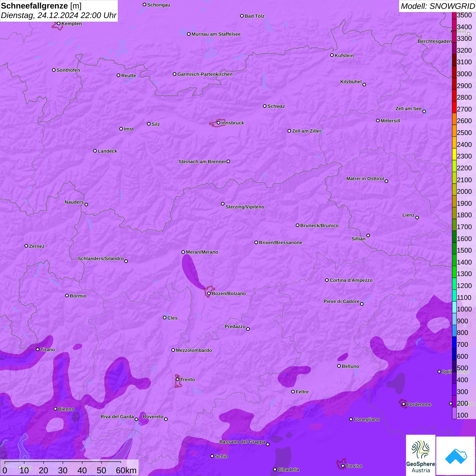This screenshot has width=476, height=476.
Task: Click the Bormio city marker
Action: pyautogui.click(x=67, y=295)
